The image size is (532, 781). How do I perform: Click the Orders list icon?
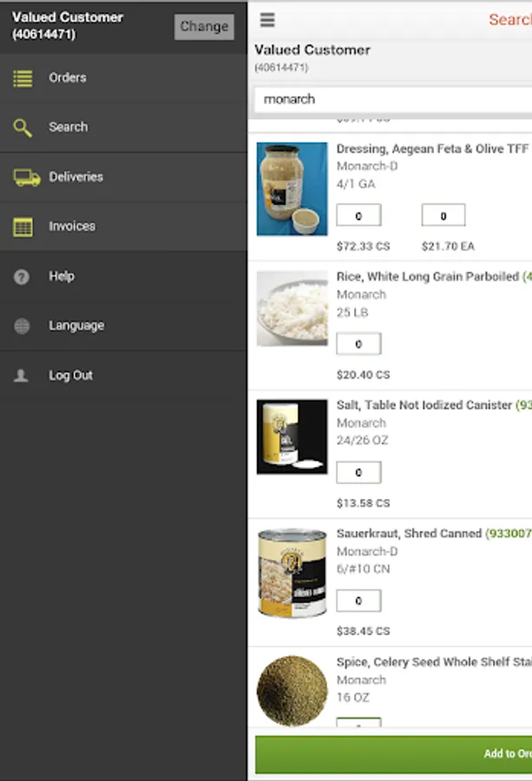[x=23, y=78]
